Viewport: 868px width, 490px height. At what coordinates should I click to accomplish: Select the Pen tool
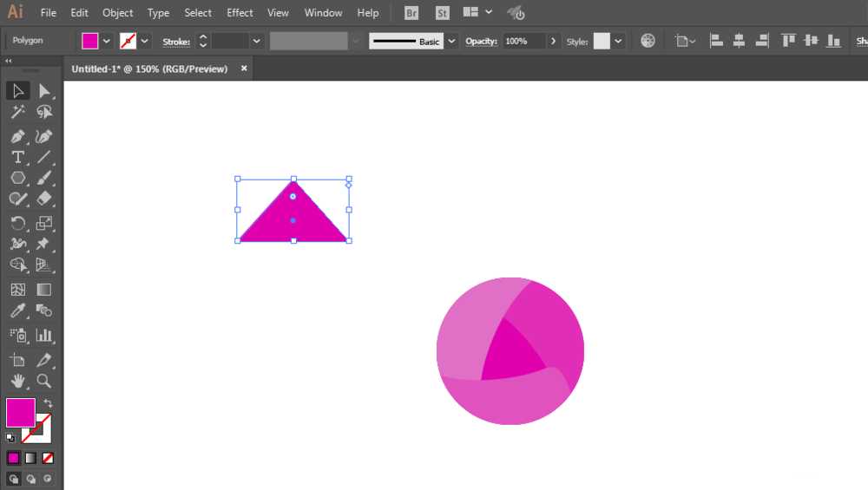17,136
